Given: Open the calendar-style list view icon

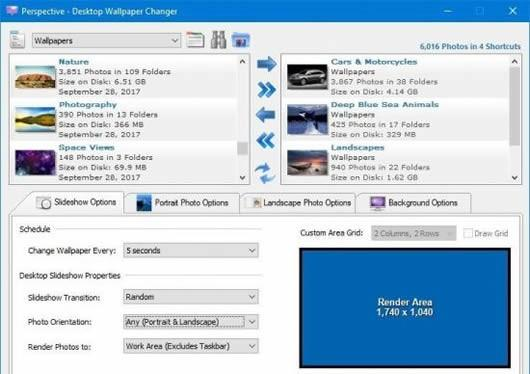Looking at the screenshot, I should (x=195, y=40).
